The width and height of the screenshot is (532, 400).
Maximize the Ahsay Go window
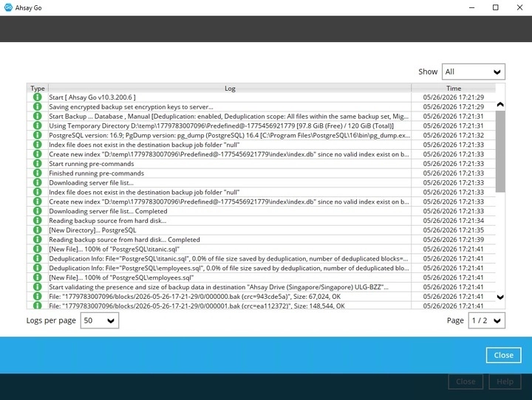(495, 7)
